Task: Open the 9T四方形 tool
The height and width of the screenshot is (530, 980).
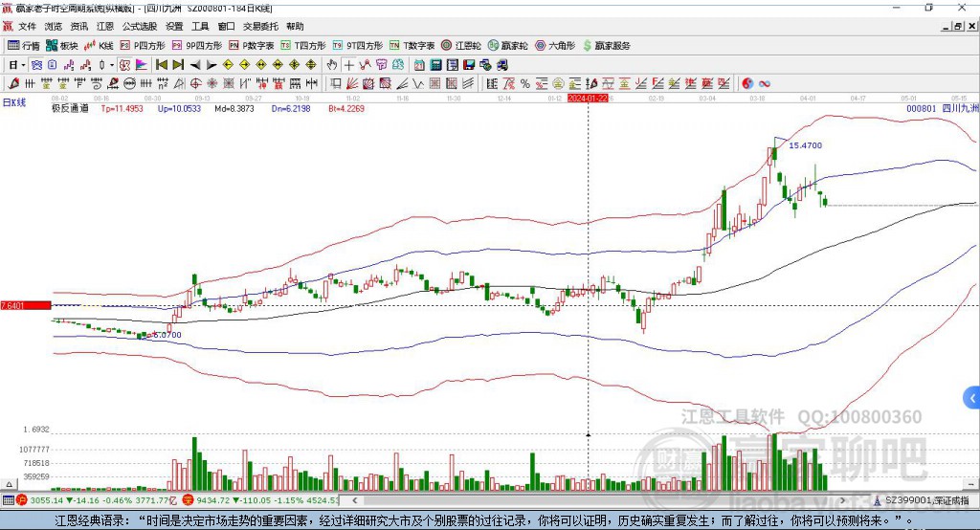Action: click(358, 46)
